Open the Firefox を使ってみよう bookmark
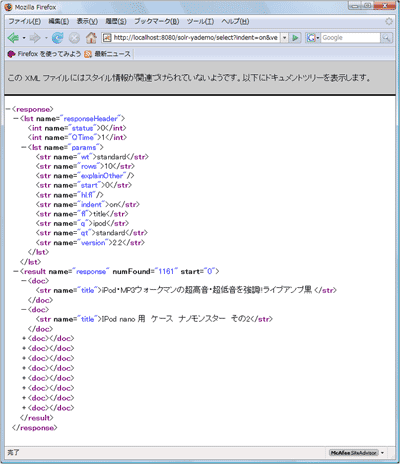400x464 pixels. 44,54
